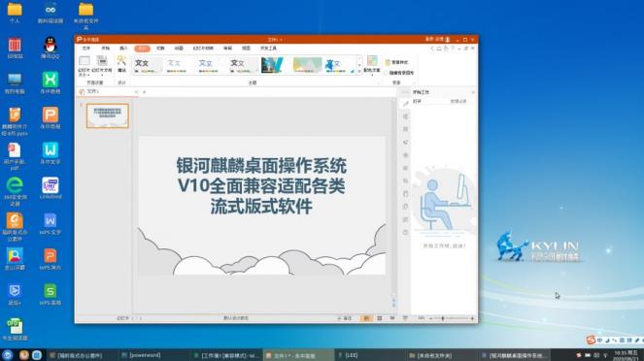Switch to reading view in status bar
This screenshot has height=361, width=644.
click(x=392, y=318)
